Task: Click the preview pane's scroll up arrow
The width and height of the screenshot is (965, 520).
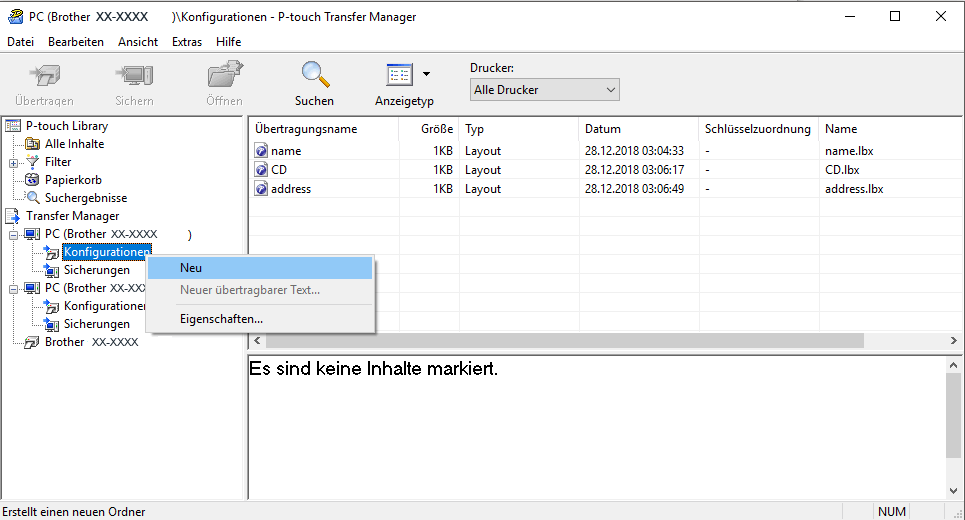Action: 953,364
